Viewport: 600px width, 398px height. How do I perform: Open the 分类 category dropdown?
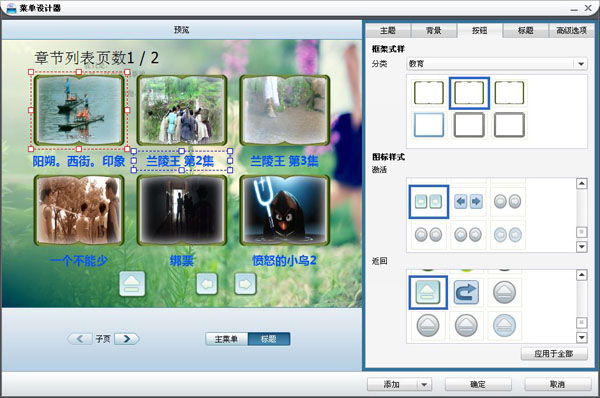click(x=497, y=64)
